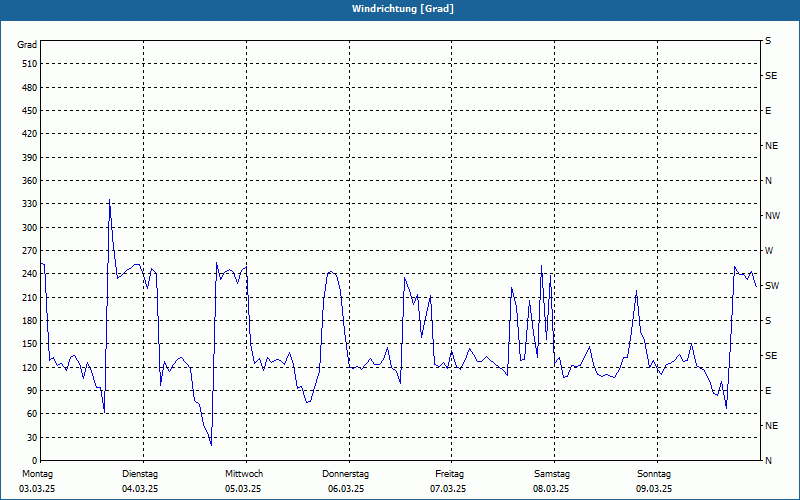Image resolution: width=800 pixels, height=500 pixels.
Task: Select the 270 y-axis value
Action: pos(30,251)
